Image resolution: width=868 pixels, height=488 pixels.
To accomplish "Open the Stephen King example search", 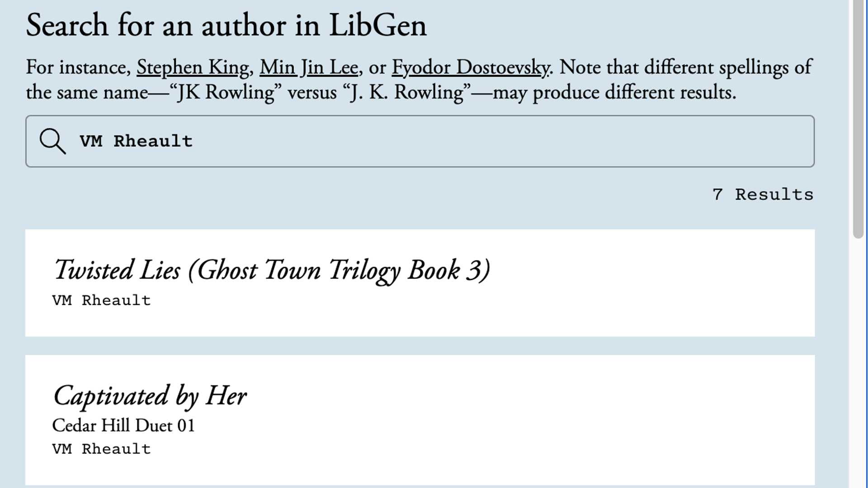I will click(192, 67).
